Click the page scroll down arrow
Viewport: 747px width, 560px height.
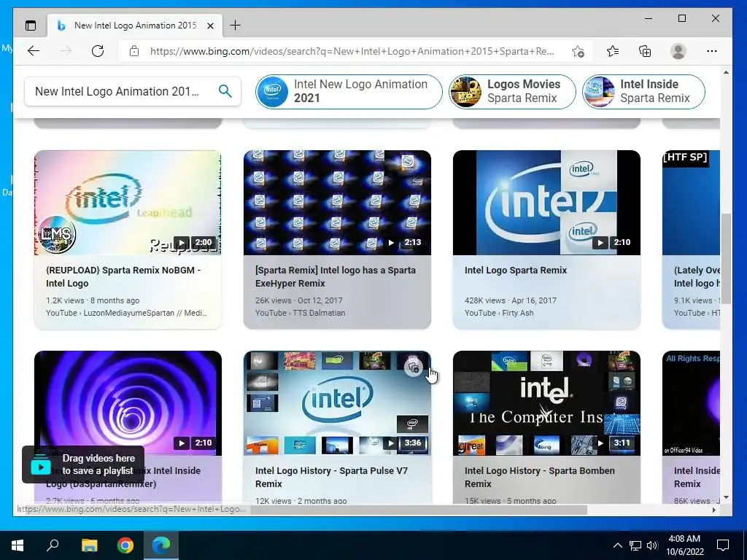pos(726,497)
